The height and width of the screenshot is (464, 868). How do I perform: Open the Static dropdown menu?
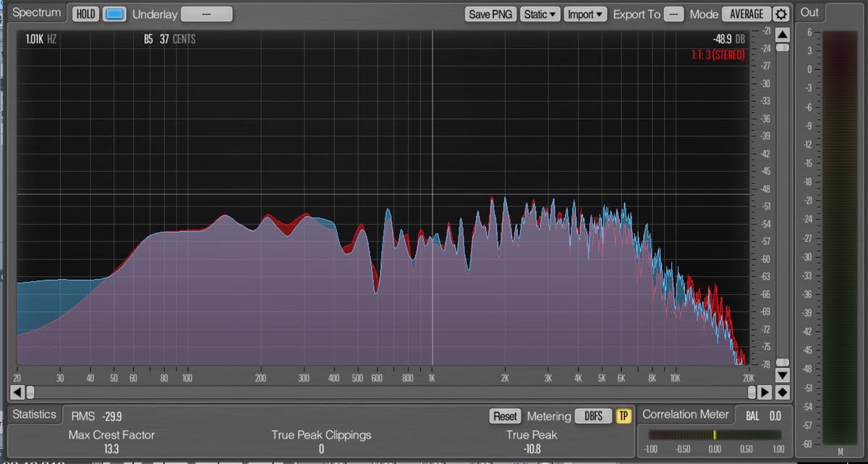tap(540, 14)
